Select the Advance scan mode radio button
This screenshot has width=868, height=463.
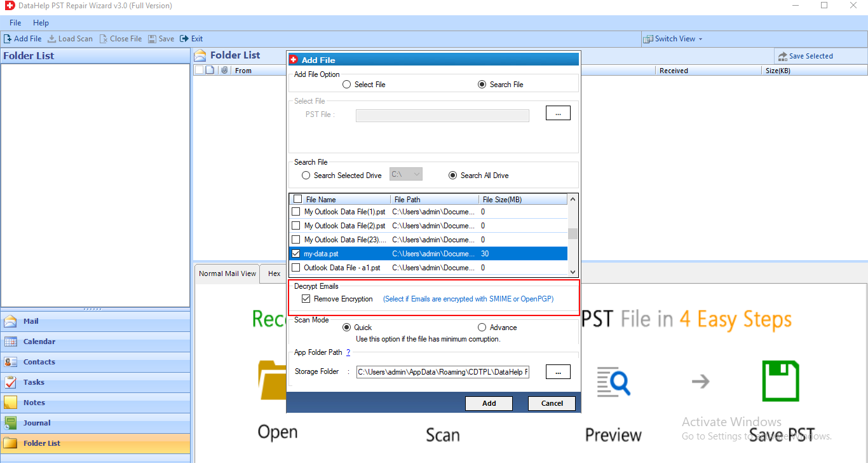[482, 328]
